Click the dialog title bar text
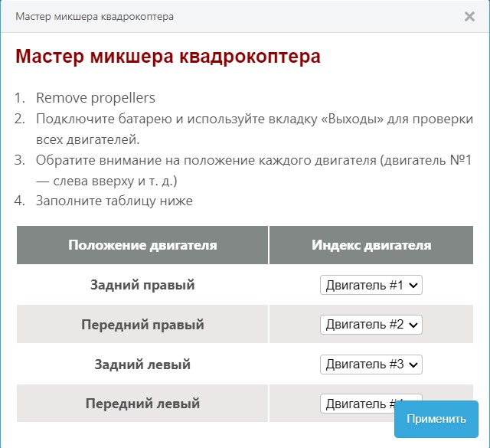Viewport: 490px width, 448px height. [x=94, y=17]
